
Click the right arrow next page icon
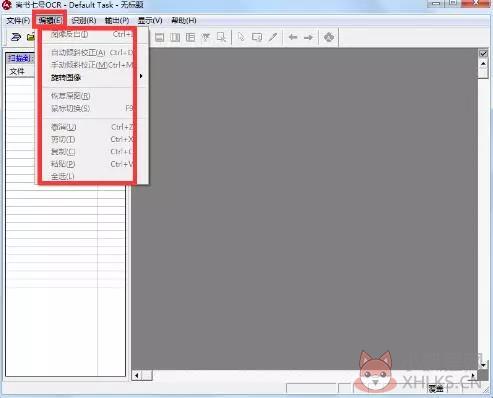308,37
